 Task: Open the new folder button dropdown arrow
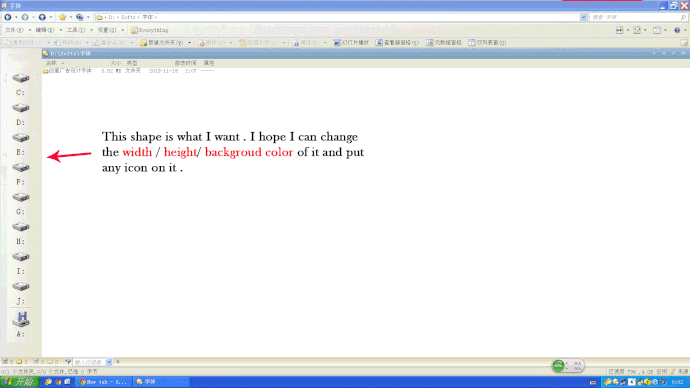(190, 43)
